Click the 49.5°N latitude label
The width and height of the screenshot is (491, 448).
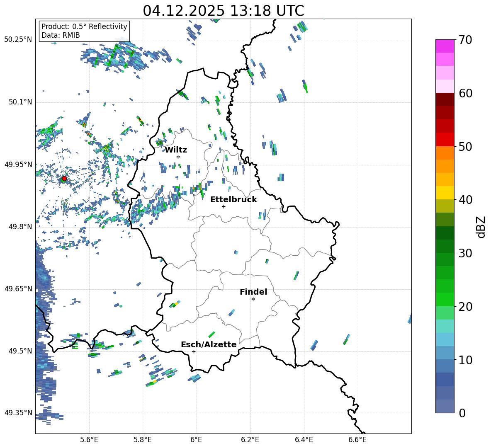click(20, 351)
